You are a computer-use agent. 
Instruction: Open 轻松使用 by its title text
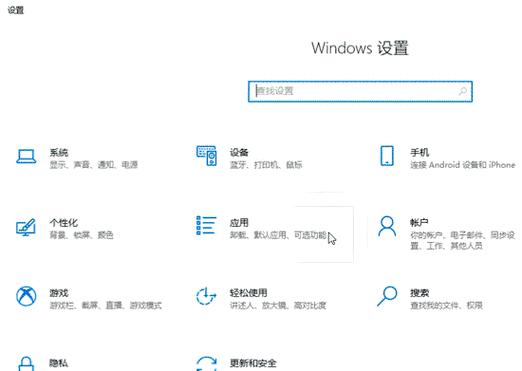pyautogui.click(x=248, y=293)
